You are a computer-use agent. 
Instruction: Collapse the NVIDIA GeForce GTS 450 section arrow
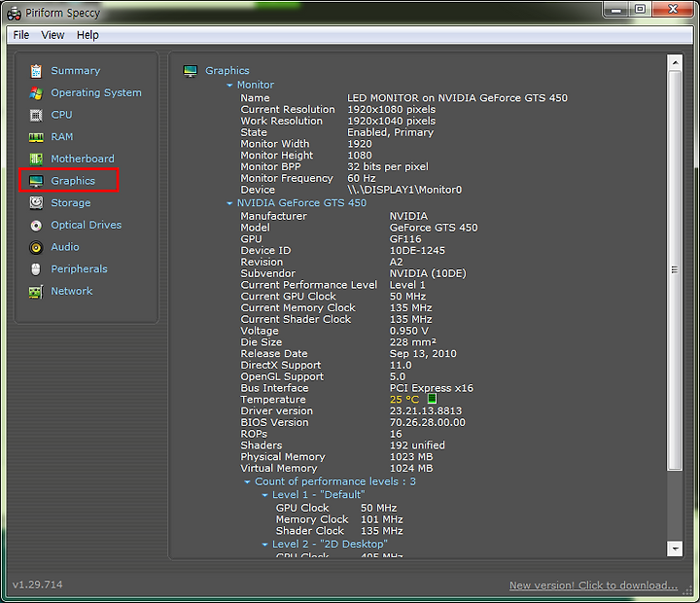229,203
